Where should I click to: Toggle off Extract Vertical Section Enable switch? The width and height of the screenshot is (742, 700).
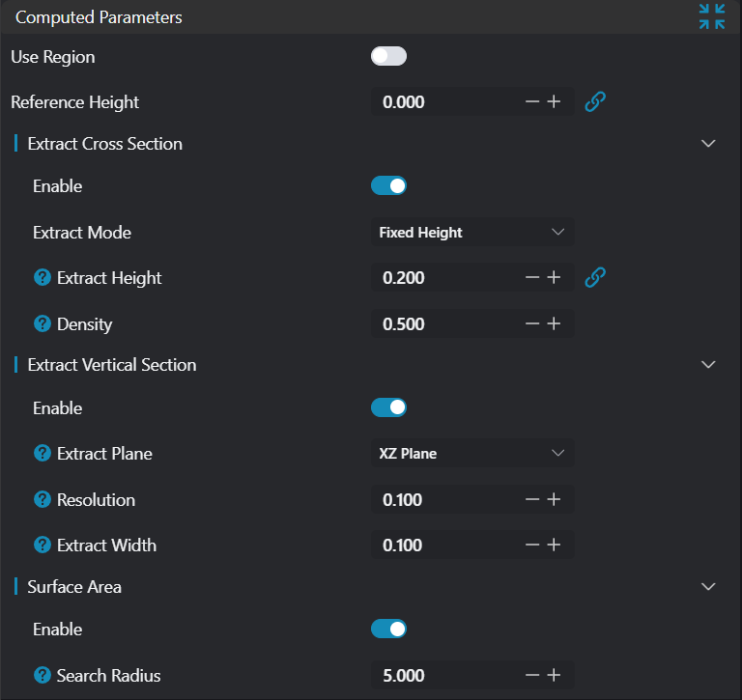click(388, 408)
